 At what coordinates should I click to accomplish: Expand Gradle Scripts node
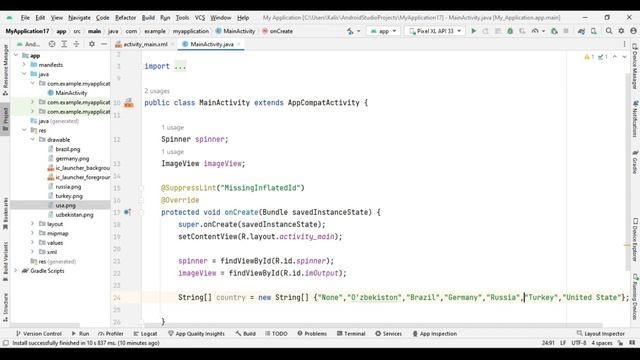click(x=16, y=271)
